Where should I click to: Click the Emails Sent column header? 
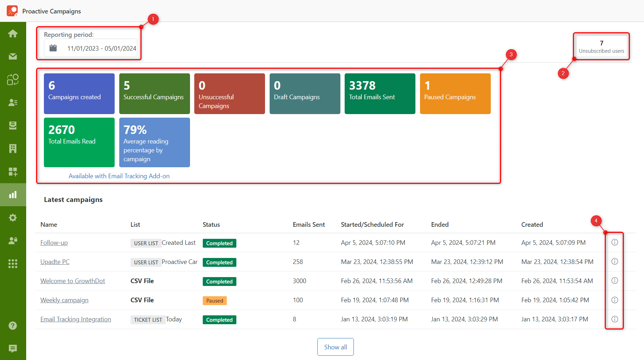coord(309,225)
